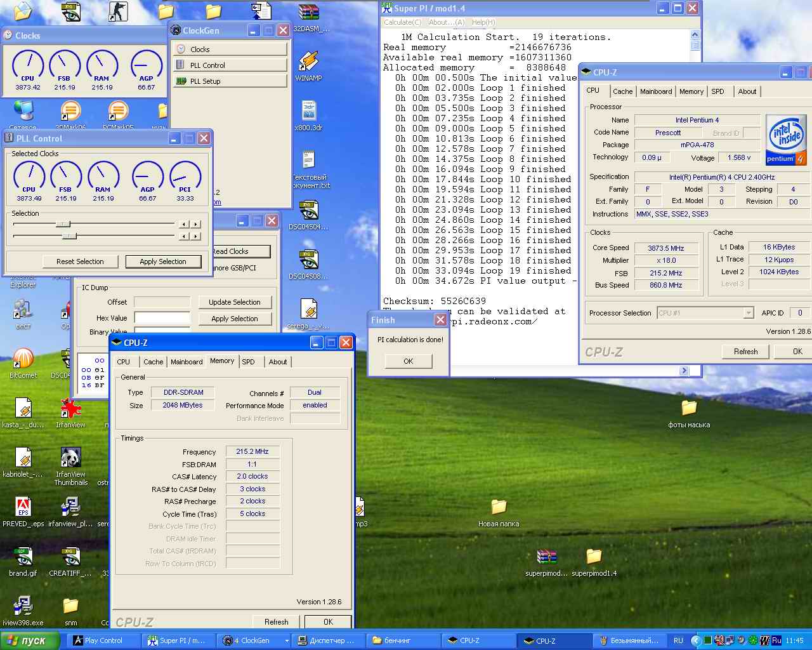Click lower slider thumb in PLL Control
The image size is (812, 650).
coord(69,236)
